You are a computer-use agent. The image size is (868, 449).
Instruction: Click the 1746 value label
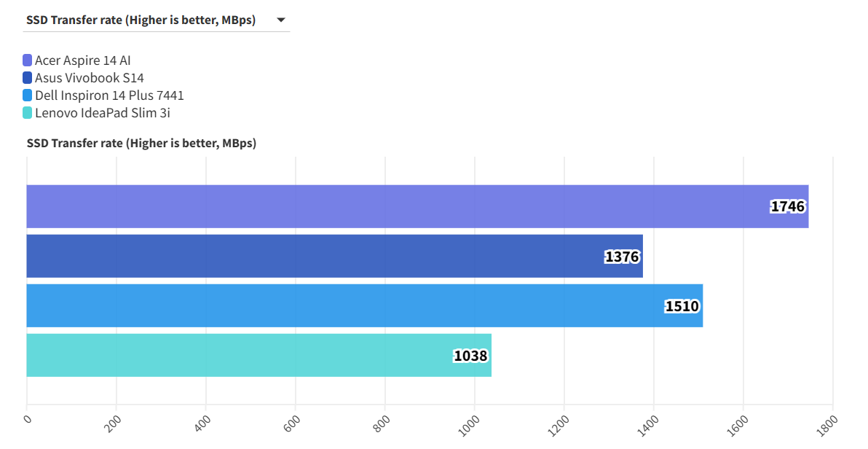coord(787,206)
